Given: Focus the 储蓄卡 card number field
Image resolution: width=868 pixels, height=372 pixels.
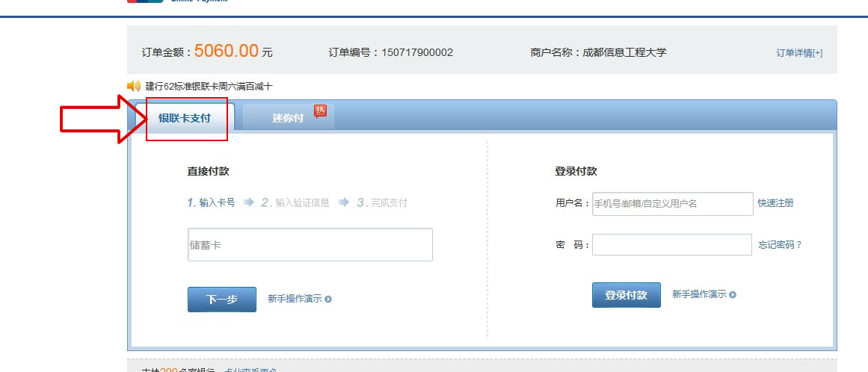Looking at the screenshot, I should click(310, 245).
